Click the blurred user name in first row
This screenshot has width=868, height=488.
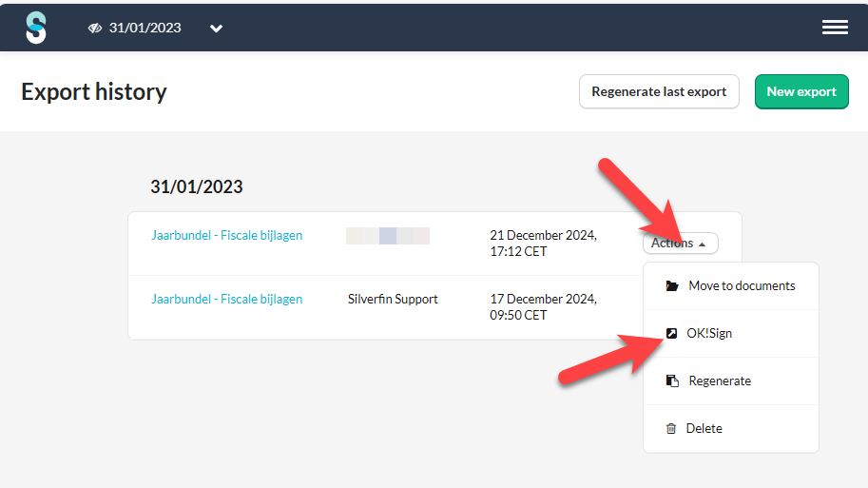[x=388, y=235]
